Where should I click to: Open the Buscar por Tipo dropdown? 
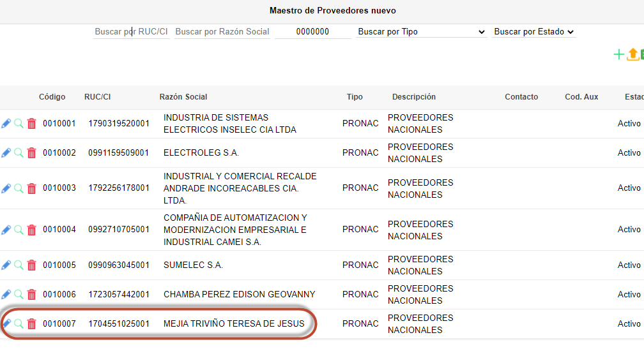tap(421, 32)
